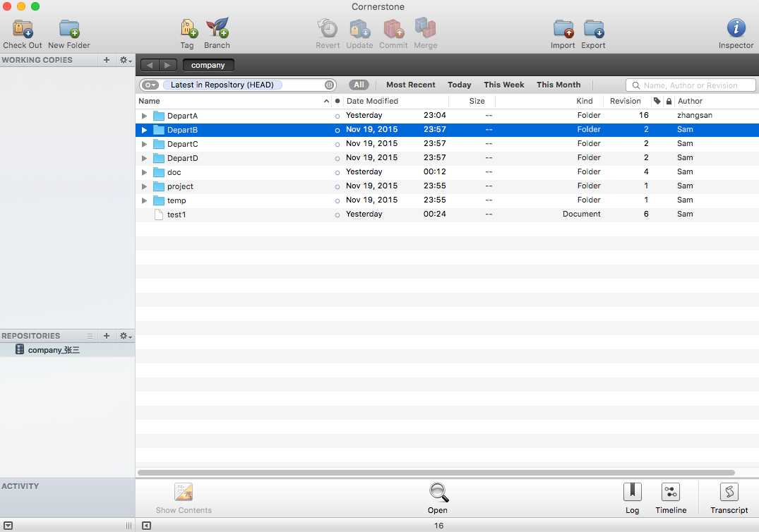Click the status dot column header
759x532 pixels.
337,101
